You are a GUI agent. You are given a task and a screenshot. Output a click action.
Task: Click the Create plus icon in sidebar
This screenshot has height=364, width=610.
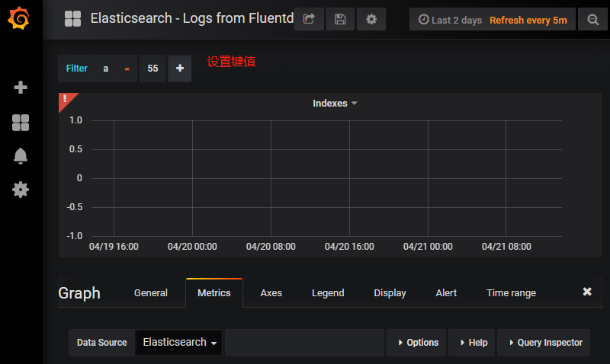point(21,87)
